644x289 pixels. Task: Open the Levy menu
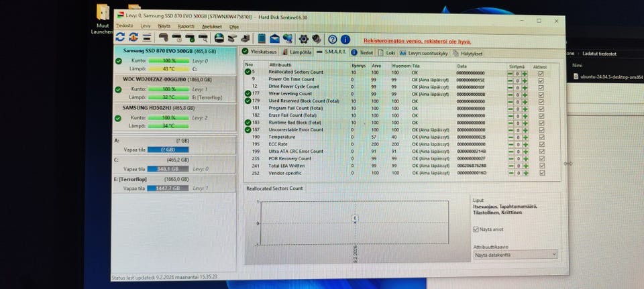pyautogui.click(x=146, y=26)
